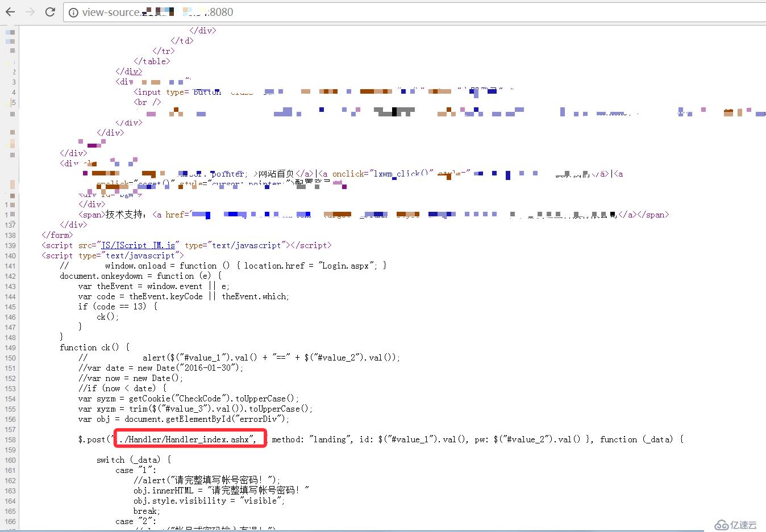Click the var xyzm = trim line
This screenshot has height=532, width=766.
click(195, 409)
